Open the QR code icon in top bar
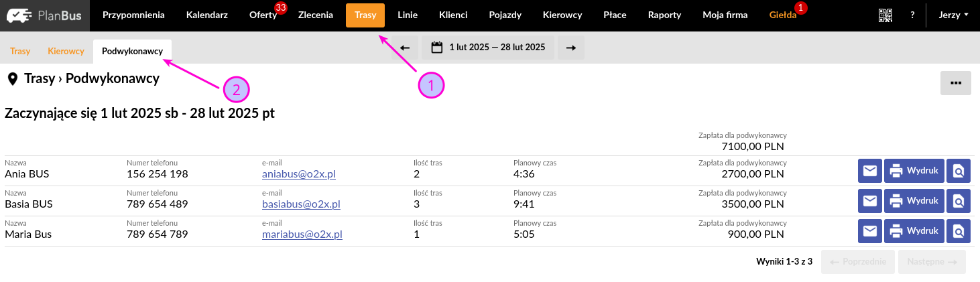This screenshot has width=980, height=282. 885,15
